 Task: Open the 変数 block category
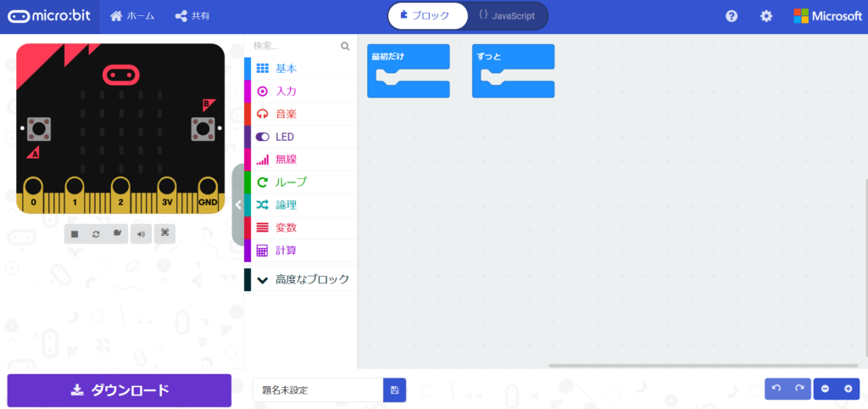tap(301, 227)
